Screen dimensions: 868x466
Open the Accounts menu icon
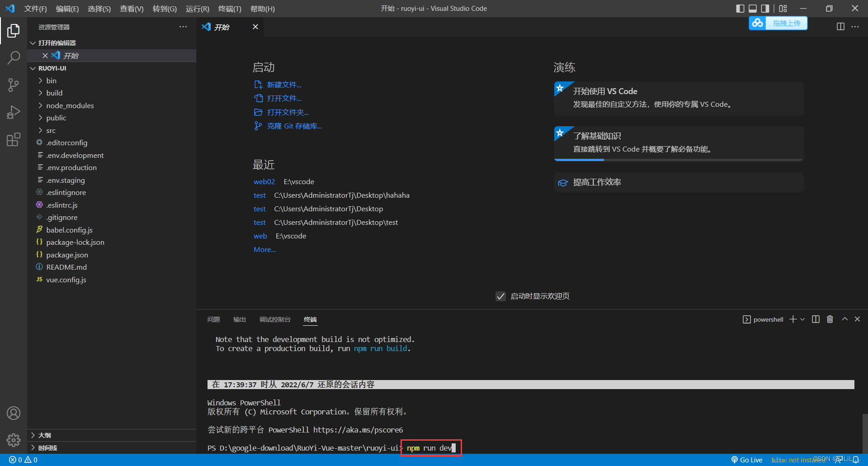point(14,413)
